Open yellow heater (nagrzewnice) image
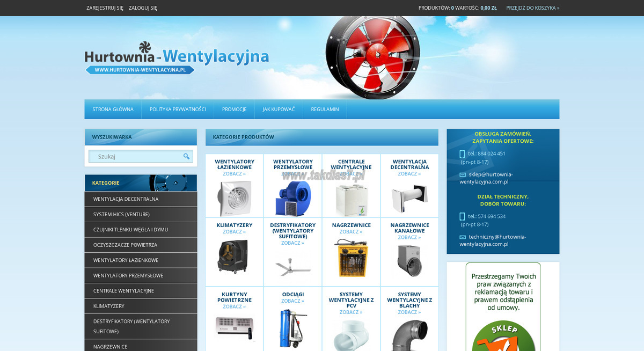This screenshot has width=644, height=351. tap(351, 258)
